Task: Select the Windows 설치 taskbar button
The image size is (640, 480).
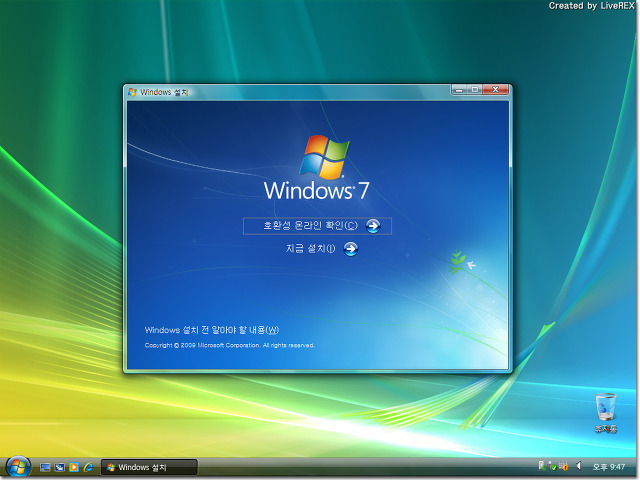Action: tap(149, 467)
